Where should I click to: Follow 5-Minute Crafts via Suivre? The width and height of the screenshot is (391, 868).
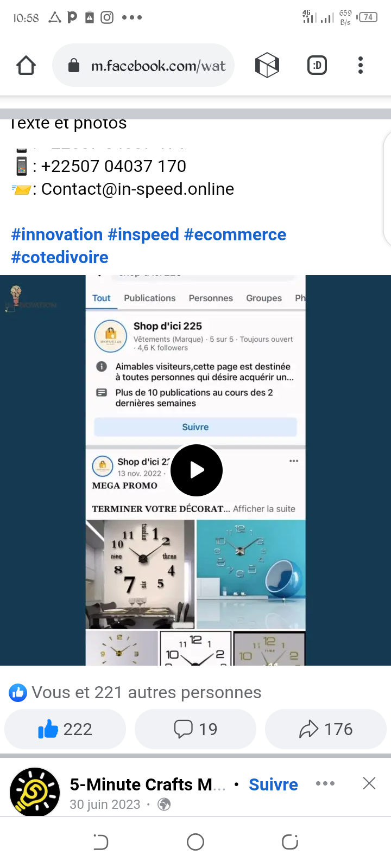(273, 784)
